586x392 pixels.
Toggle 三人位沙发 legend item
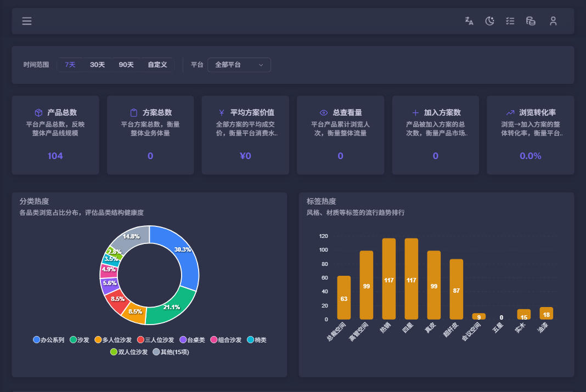click(156, 340)
